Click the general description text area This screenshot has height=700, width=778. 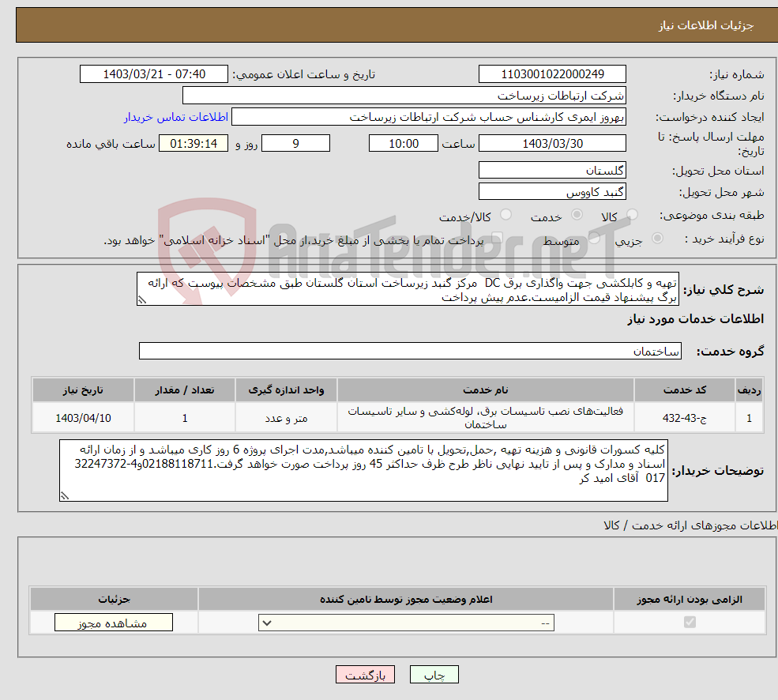[x=408, y=289]
